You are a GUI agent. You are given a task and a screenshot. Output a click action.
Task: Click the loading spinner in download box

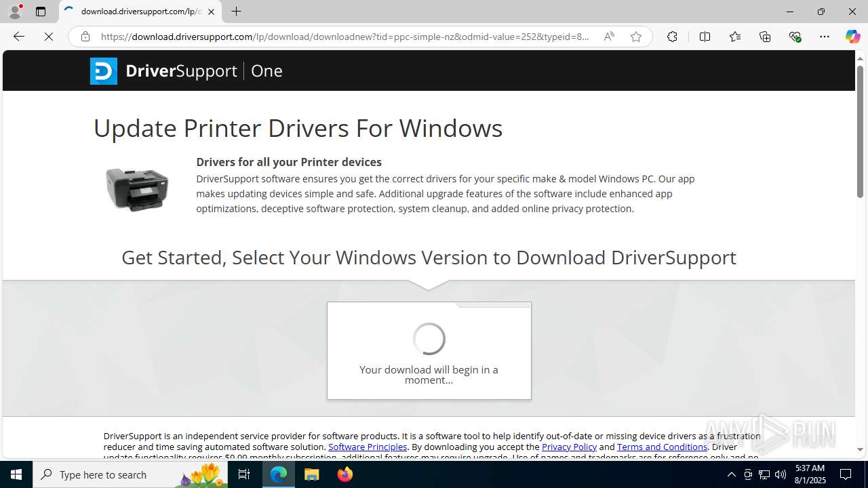pyautogui.click(x=429, y=338)
